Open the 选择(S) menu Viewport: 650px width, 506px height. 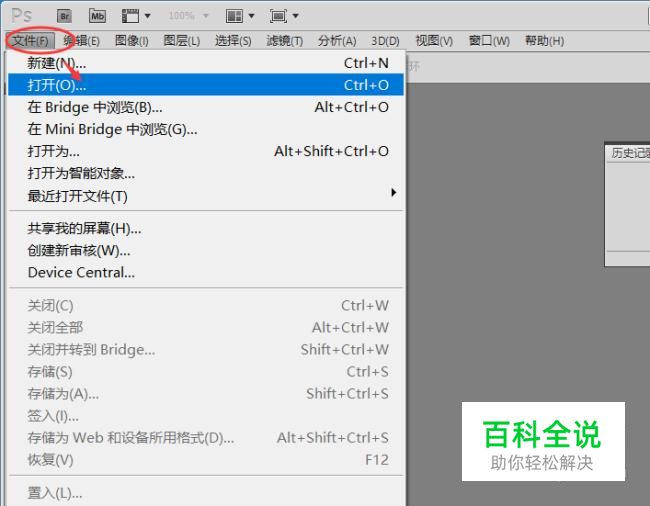[233, 41]
